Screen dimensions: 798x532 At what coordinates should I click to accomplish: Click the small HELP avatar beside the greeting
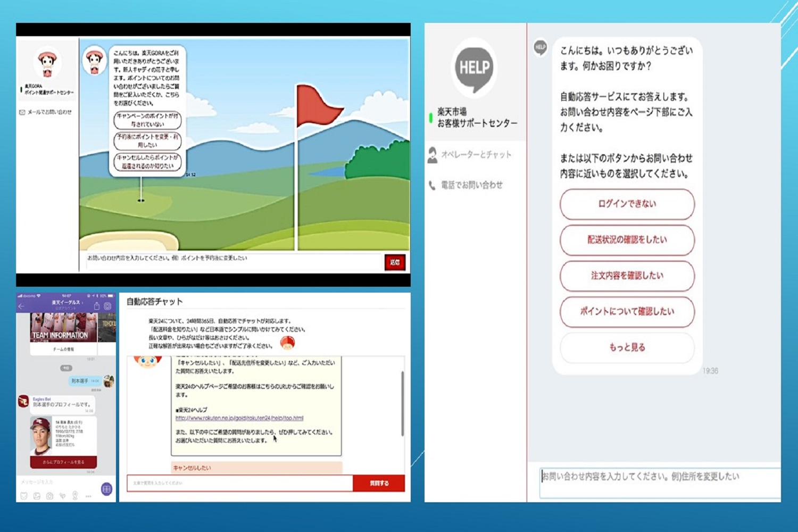[x=540, y=47]
